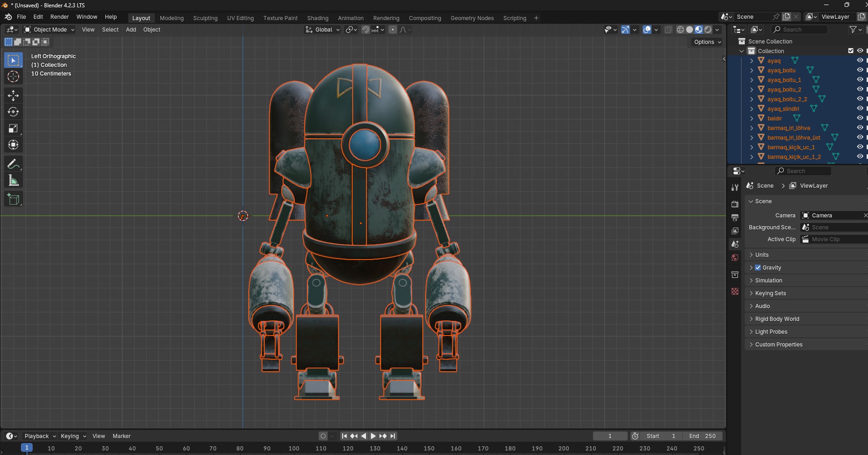
Task: Switch to the Shading workspace tab
Action: [x=318, y=18]
